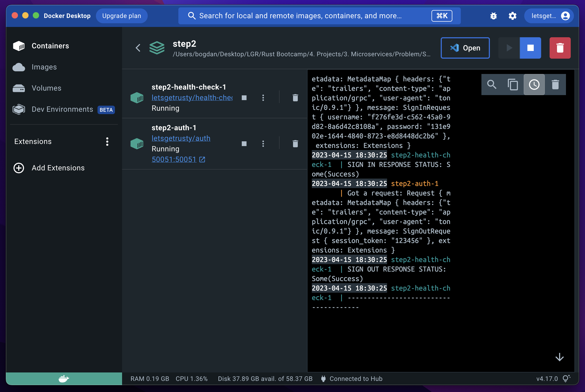Select the step2-health-check-1 container name
585x392 pixels.
pos(189,87)
